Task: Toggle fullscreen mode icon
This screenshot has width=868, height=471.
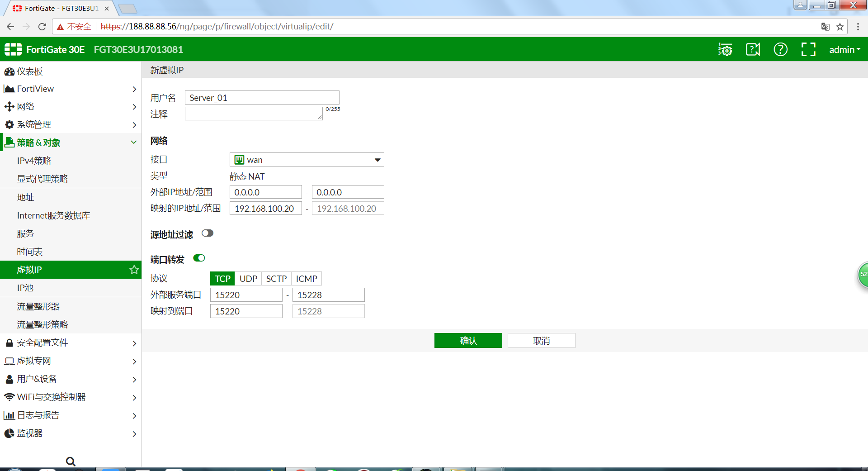Action: [808, 49]
